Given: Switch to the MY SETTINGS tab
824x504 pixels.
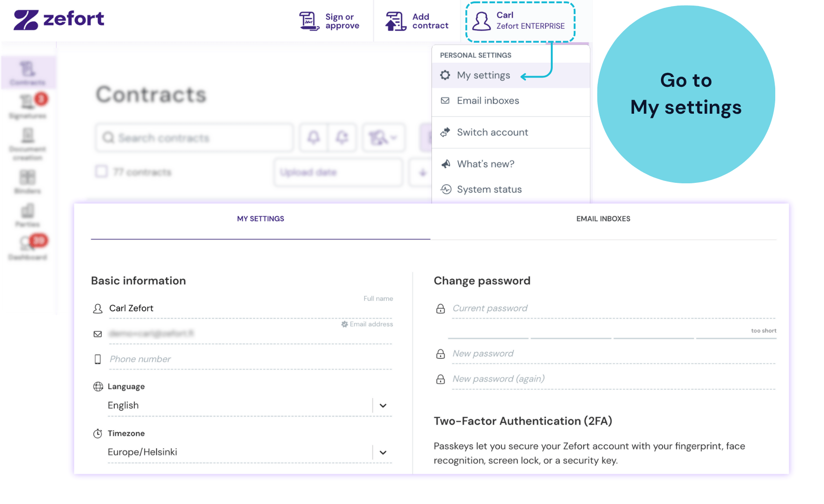Looking at the screenshot, I should pyautogui.click(x=261, y=219).
